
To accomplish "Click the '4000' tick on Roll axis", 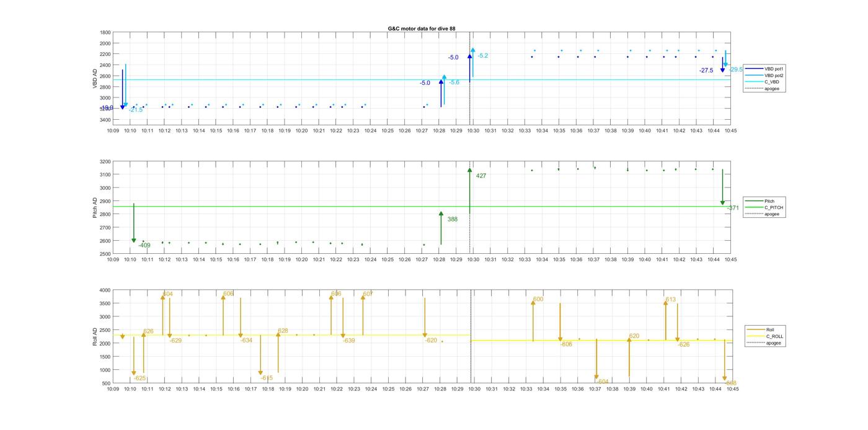I will 105,290.
